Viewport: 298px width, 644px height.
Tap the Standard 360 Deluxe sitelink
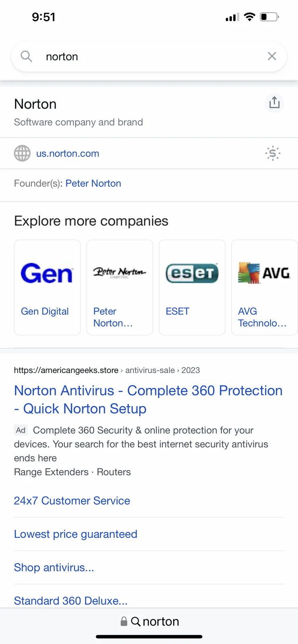pos(71,601)
